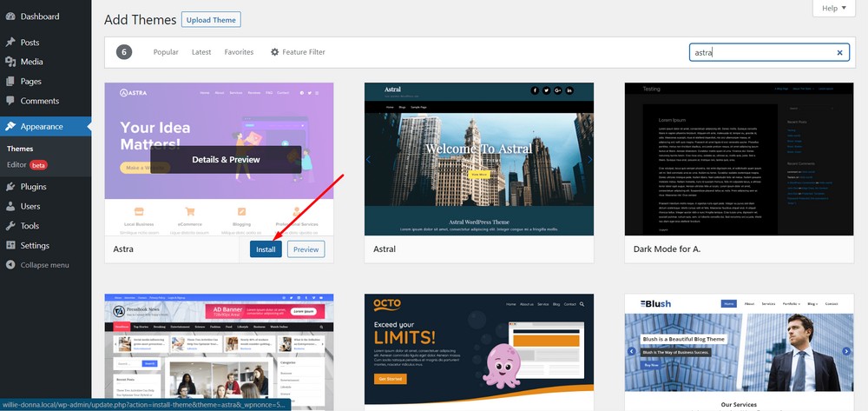The width and height of the screenshot is (868, 411).
Task: Click the Dark Mode for A. theme name
Action: (x=667, y=249)
